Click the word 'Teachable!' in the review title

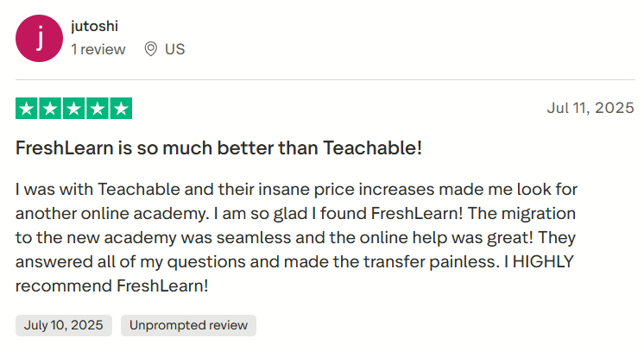coord(372,147)
